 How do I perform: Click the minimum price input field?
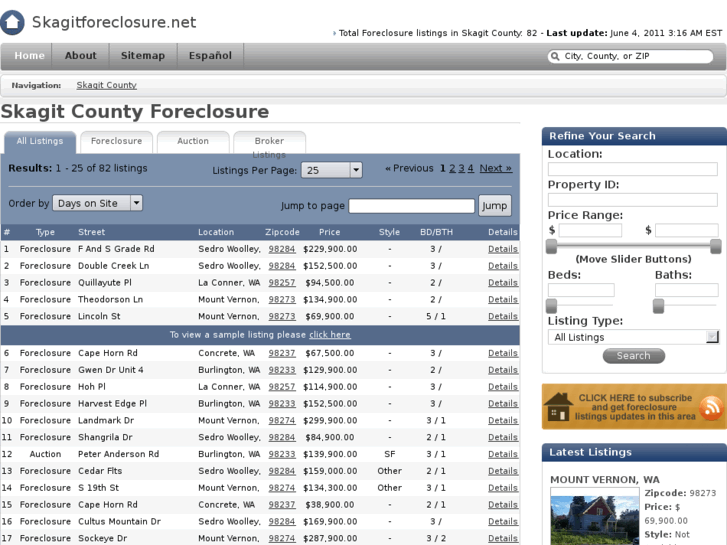tap(590, 231)
